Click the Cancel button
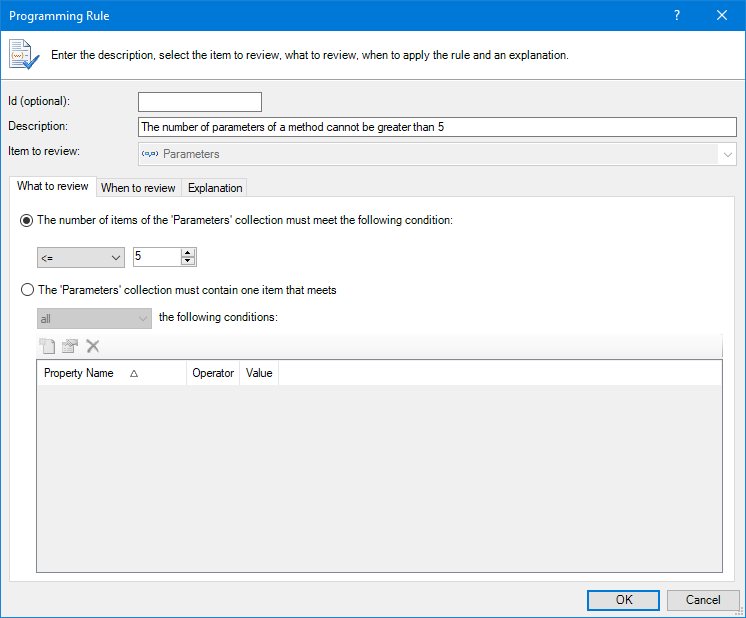The height and width of the screenshot is (618, 746). pos(703,600)
